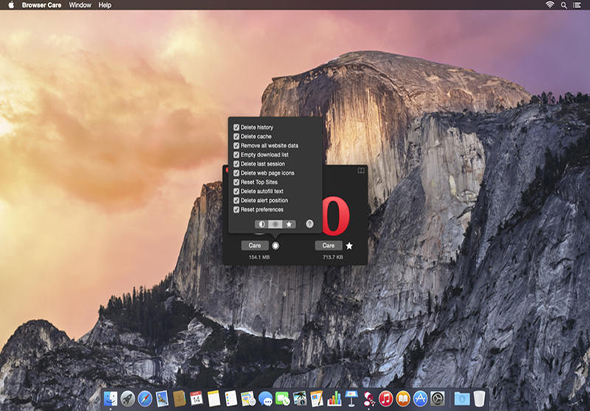Open the book icon in the window corner
Screen dimensions: 590x411
pos(361,170)
